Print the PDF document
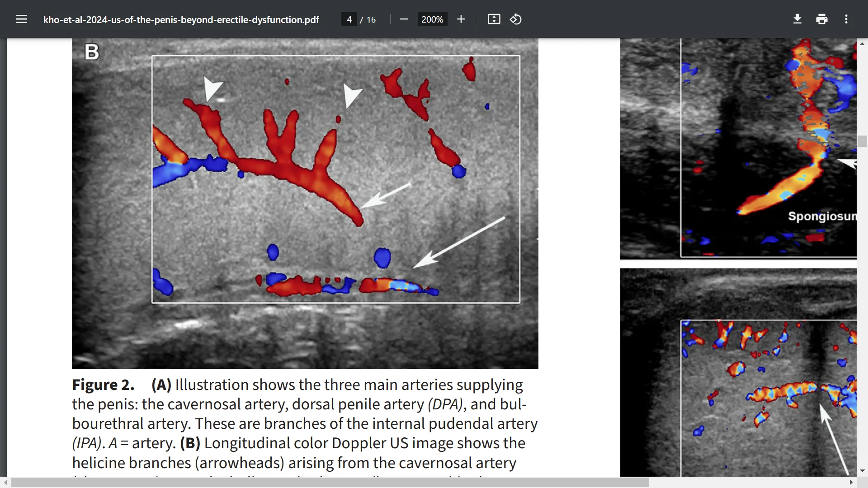 pos(822,19)
